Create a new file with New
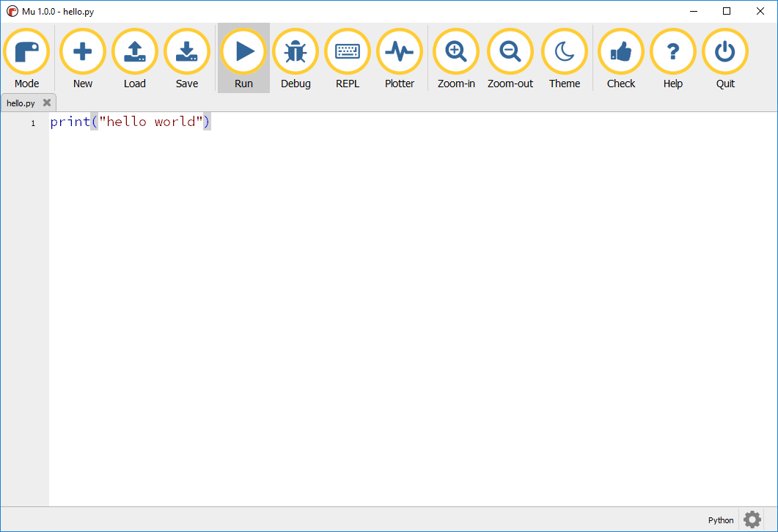The image size is (778, 532). (83, 52)
